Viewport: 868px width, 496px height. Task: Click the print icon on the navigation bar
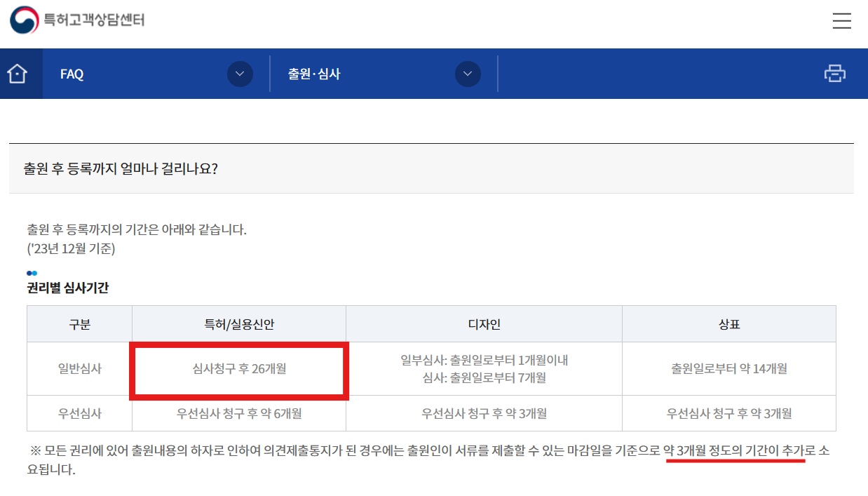pyautogui.click(x=835, y=73)
